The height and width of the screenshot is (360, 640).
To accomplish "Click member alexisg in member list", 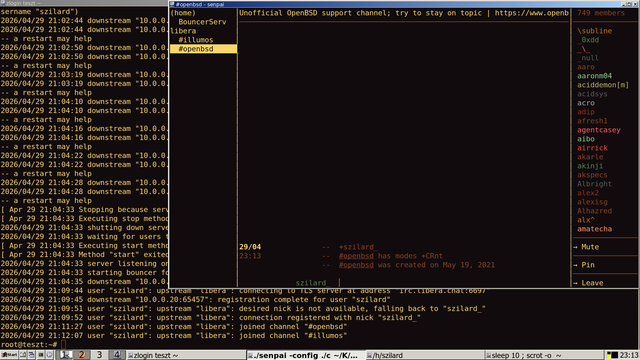I will click(x=592, y=202).
